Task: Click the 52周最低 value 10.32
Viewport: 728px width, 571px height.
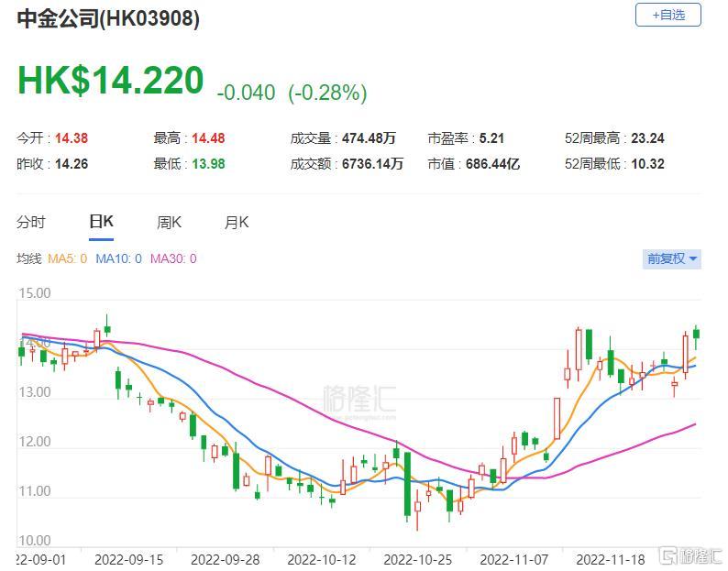Action: point(647,164)
